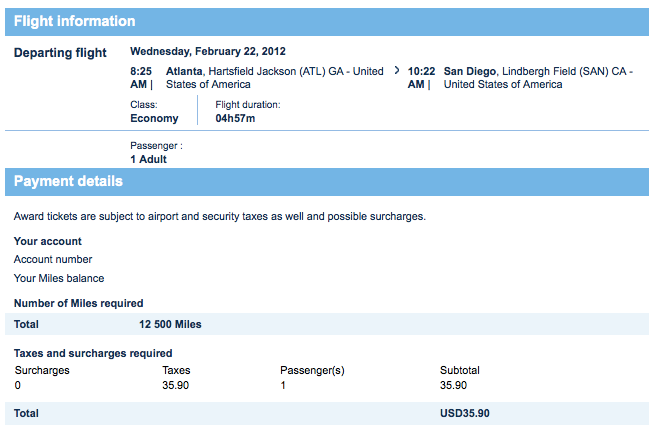The image size is (657, 431).
Task: Click the Flight information section header
Action: pos(75,21)
